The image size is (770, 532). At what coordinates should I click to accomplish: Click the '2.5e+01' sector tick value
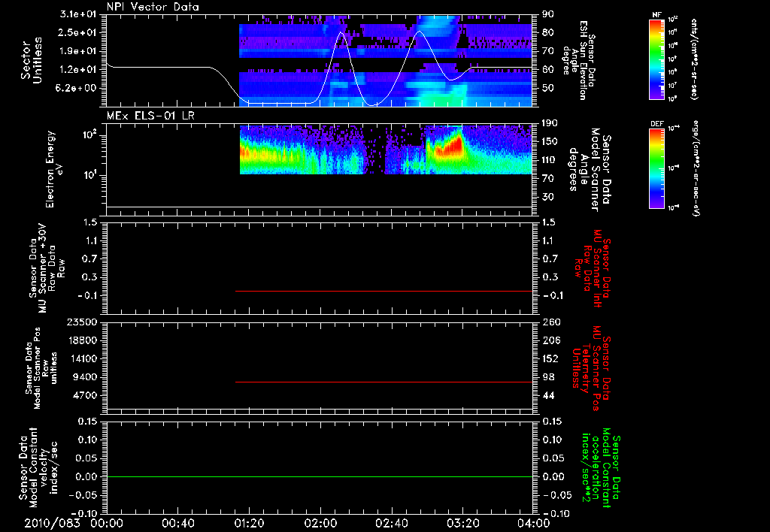pos(78,32)
